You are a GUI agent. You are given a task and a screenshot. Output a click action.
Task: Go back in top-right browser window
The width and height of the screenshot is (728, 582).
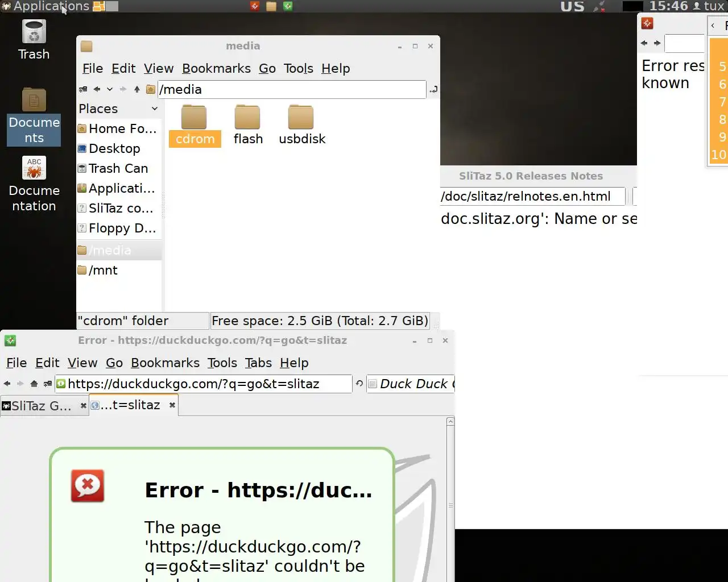tap(644, 43)
